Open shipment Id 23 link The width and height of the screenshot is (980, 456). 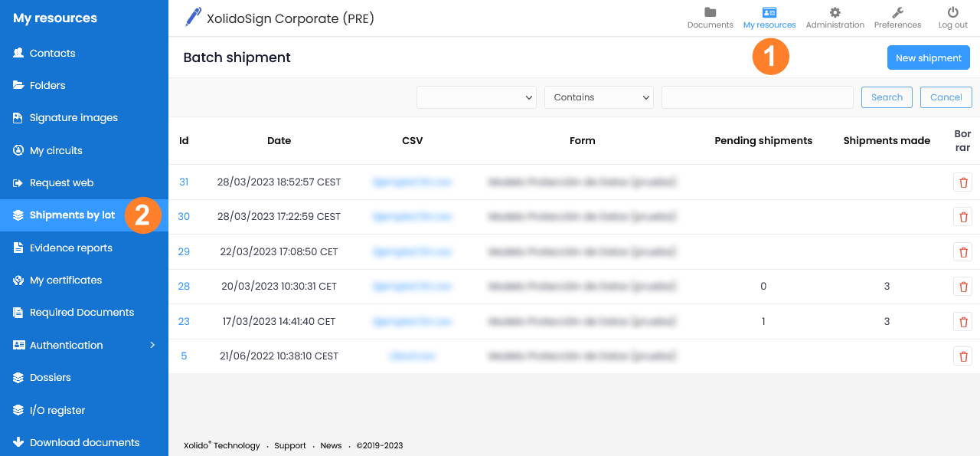184,321
